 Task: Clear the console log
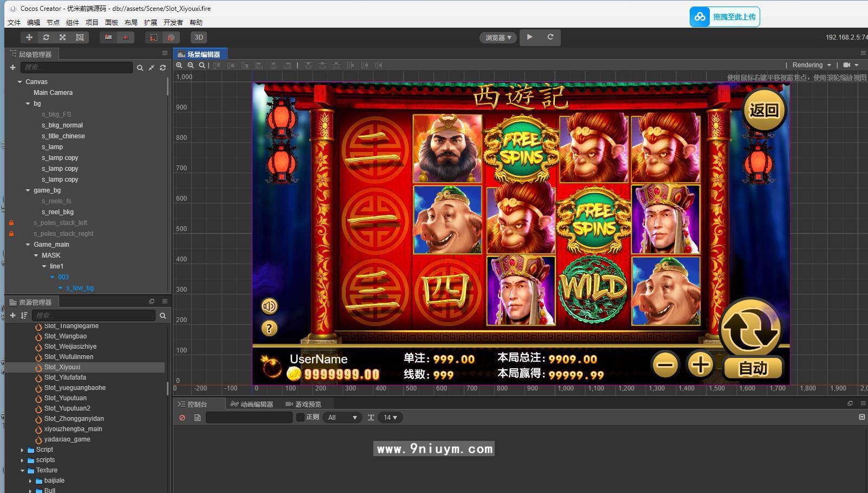183,418
